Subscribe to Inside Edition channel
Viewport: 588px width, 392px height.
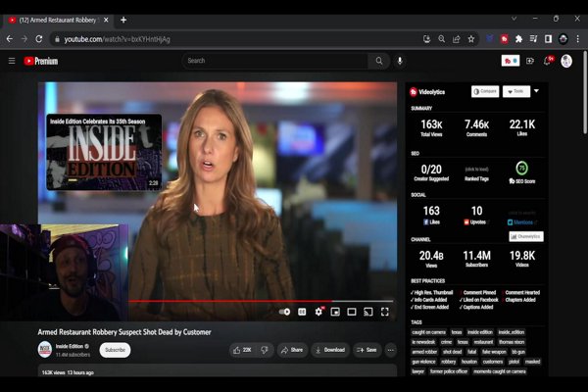[115, 350]
